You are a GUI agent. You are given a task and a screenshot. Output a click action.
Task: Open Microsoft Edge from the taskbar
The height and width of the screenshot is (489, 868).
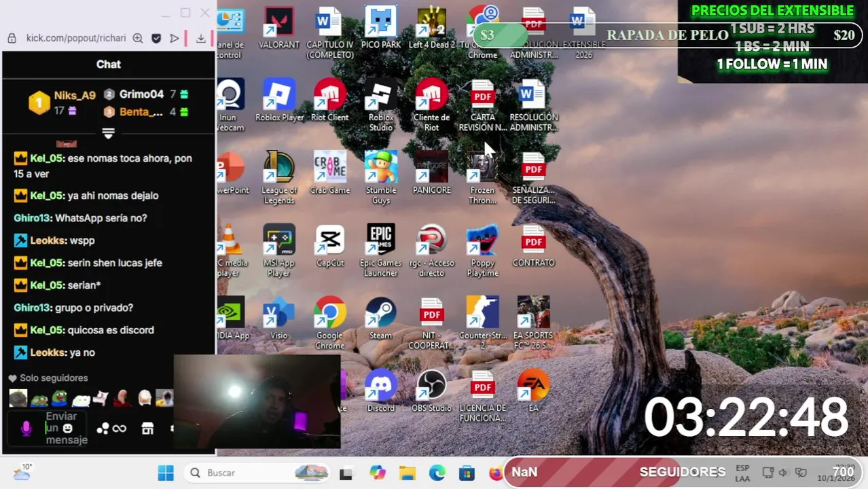437,473
